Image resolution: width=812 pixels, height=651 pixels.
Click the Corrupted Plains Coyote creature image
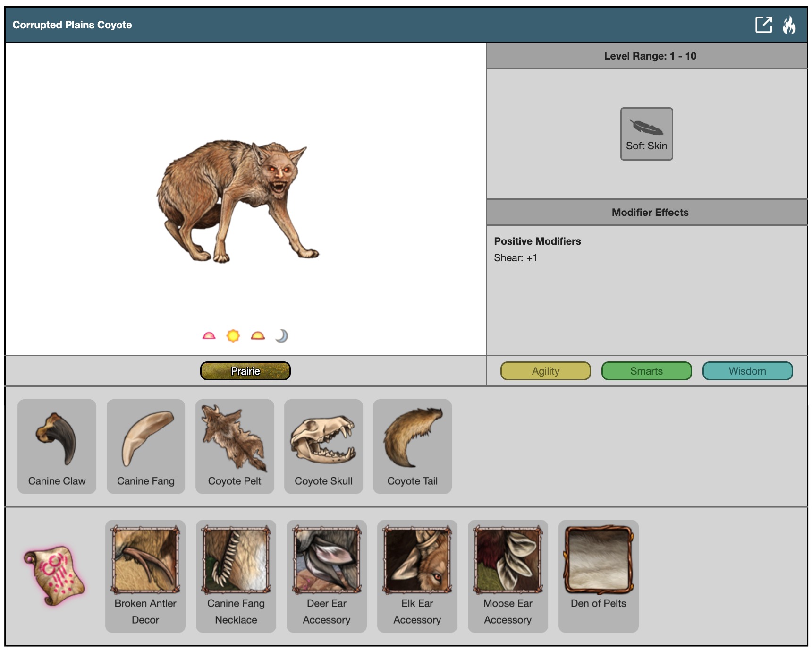238,201
